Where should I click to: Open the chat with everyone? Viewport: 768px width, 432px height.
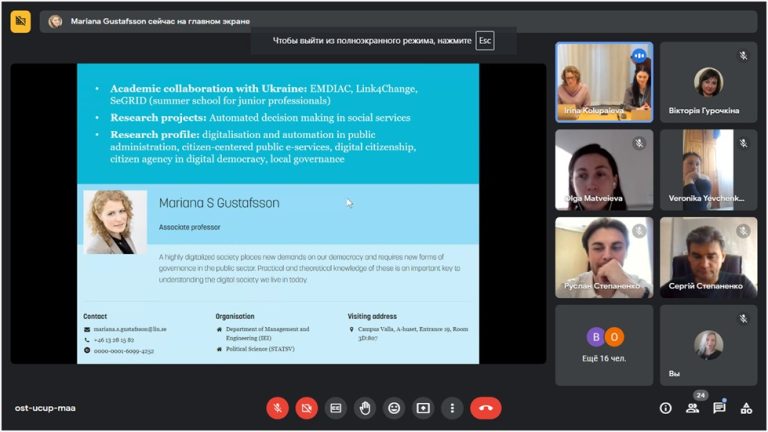point(719,408)
